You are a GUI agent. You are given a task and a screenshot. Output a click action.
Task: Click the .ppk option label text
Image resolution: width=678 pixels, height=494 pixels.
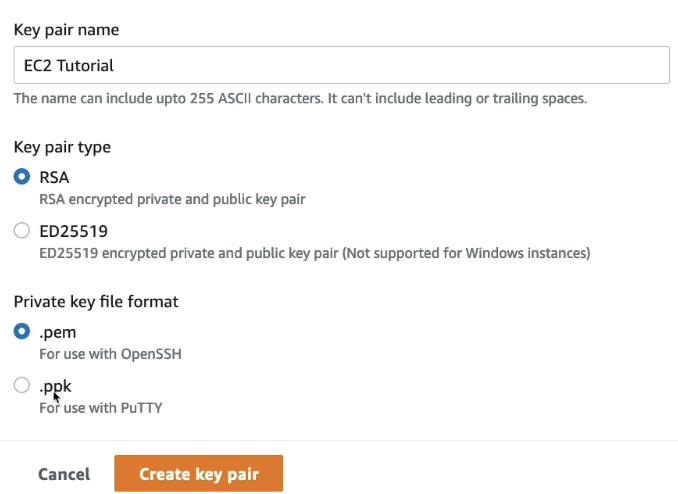pyautogui.click(x=56, y=385)
